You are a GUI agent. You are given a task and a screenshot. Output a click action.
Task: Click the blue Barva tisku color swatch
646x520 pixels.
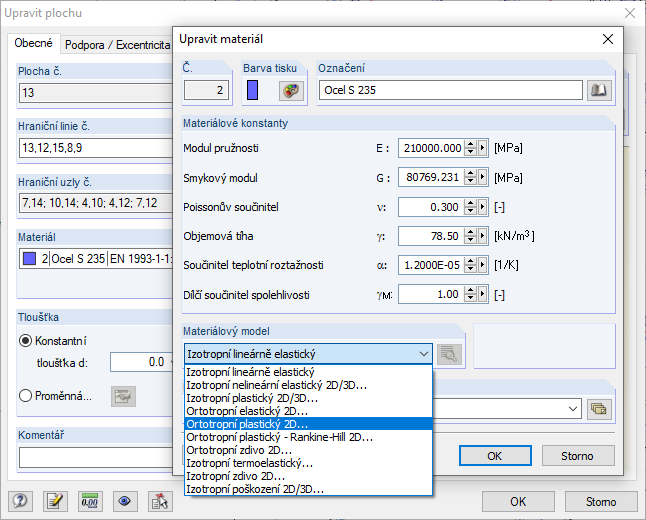click(x=253, y=90)
